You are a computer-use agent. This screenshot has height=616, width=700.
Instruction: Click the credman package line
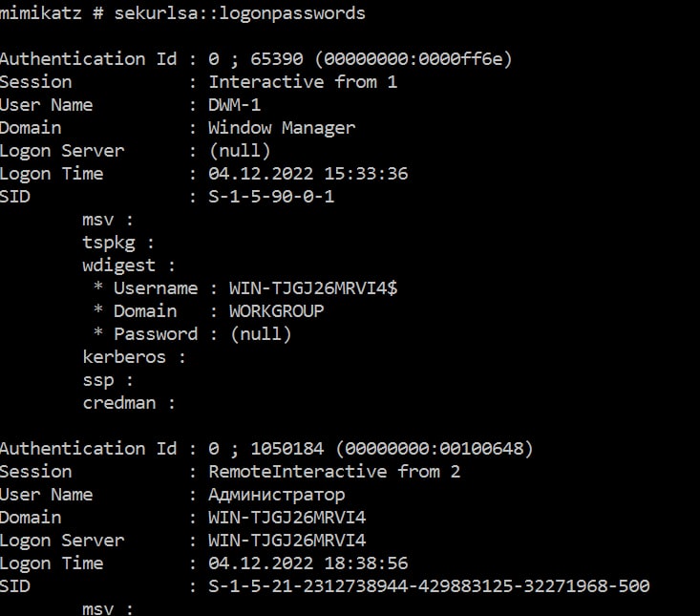click(x=129, y=403)
